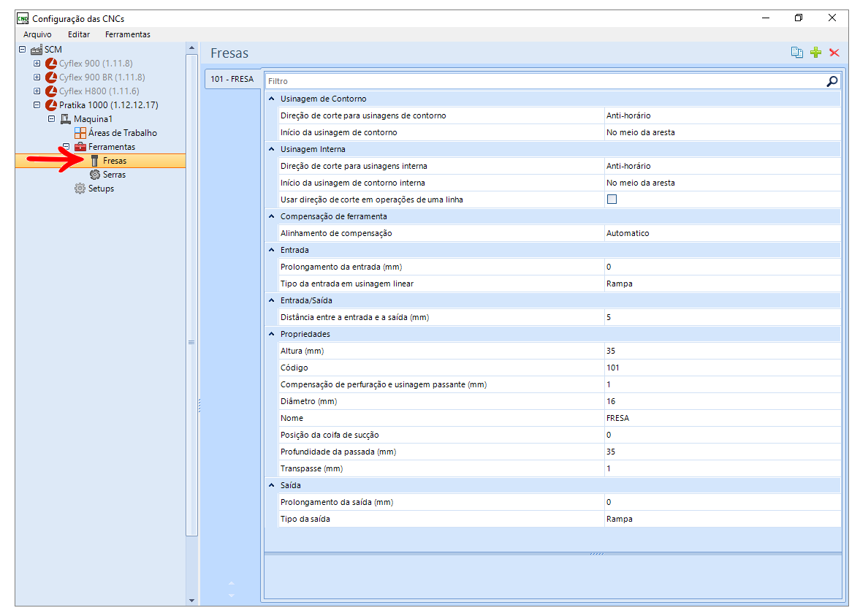
Task: Click the SCM factory icon in the tree
Action: click(37, 50)
